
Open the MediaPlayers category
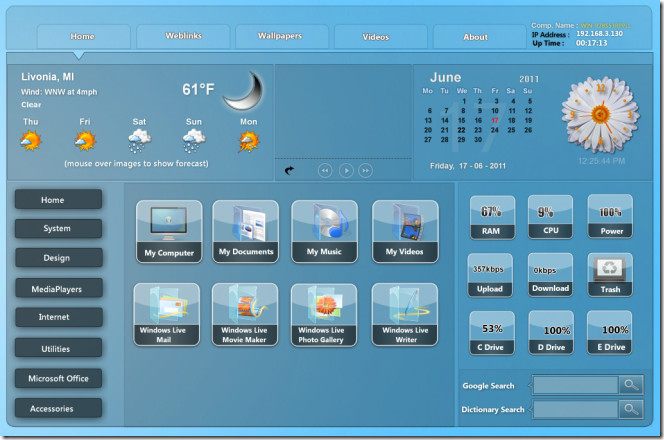(58, 288)
